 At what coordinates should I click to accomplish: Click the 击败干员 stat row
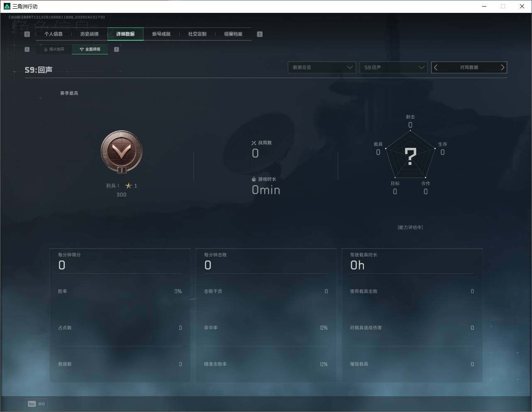(x=266, y=292)
